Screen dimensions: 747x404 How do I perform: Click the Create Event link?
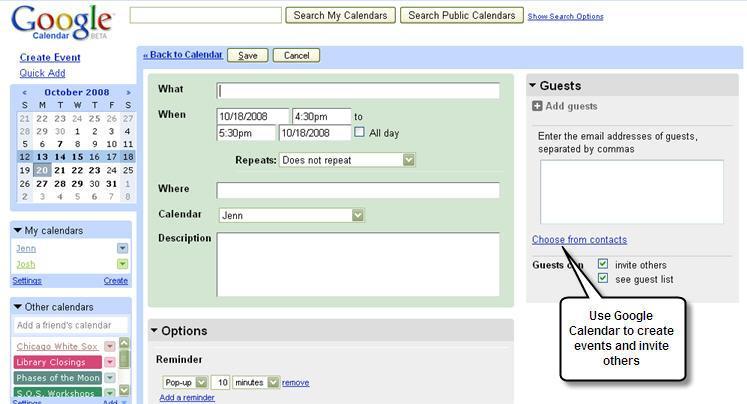[50, 58]
